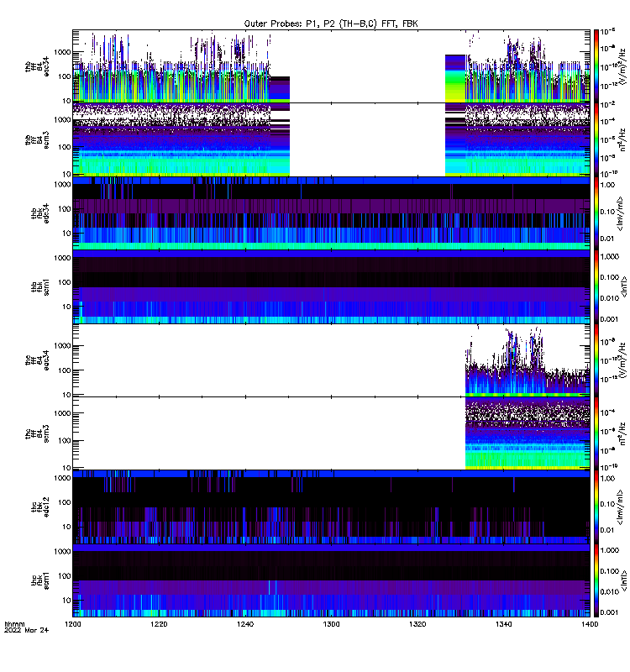Click the thb scm3 FFT spectrogram panel
Image resolution: width=630 pixels, height=672 pixels.
[x=331, y=139]
